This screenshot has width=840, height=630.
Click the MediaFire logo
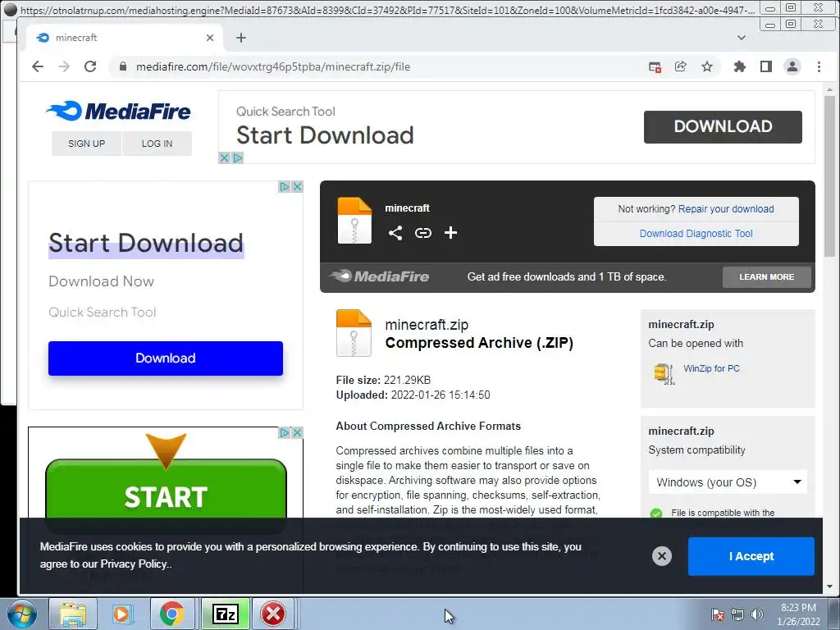tap(118, 111)
